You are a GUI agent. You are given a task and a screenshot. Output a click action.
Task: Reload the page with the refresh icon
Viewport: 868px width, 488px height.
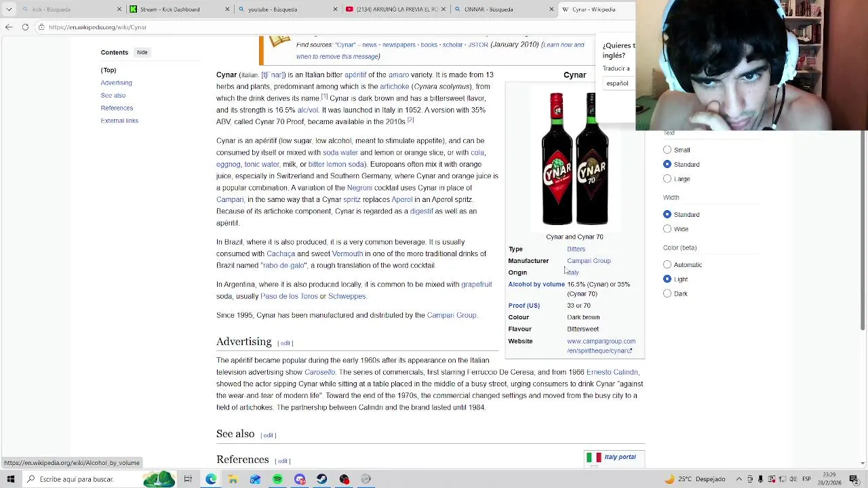[25, 27]
